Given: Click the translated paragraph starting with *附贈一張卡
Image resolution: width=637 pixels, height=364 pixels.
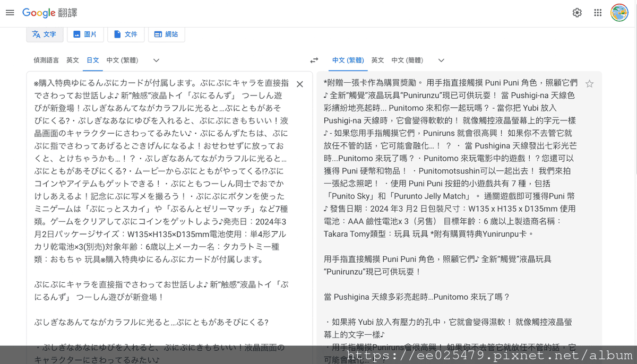Looking at the screenshot, I should coord(451,158).
